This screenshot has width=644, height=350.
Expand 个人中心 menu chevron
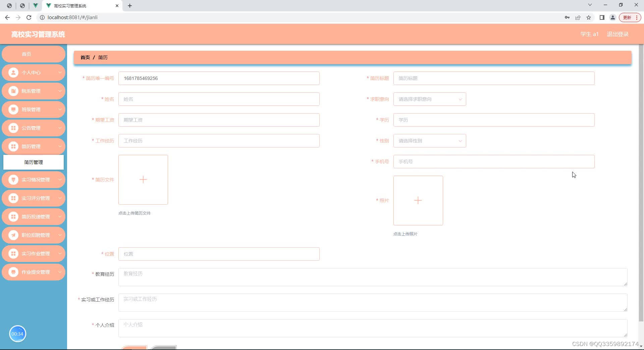pyautogui.click(x=60, y=73)
